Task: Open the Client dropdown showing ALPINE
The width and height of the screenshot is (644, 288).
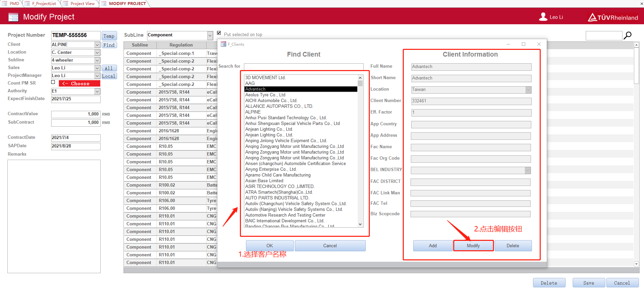Action: pyautogui.click(x=97, y=45)
